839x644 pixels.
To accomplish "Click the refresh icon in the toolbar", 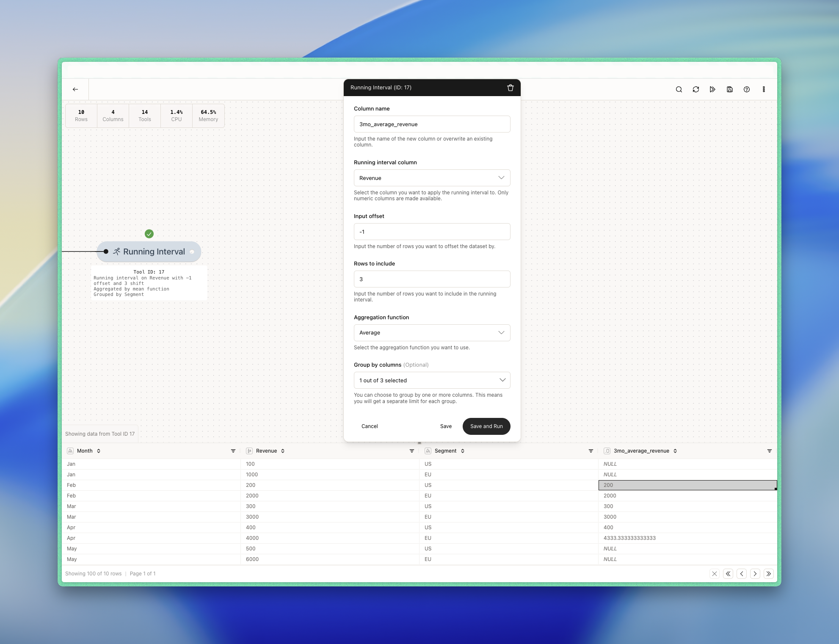I will click(696, 89).
